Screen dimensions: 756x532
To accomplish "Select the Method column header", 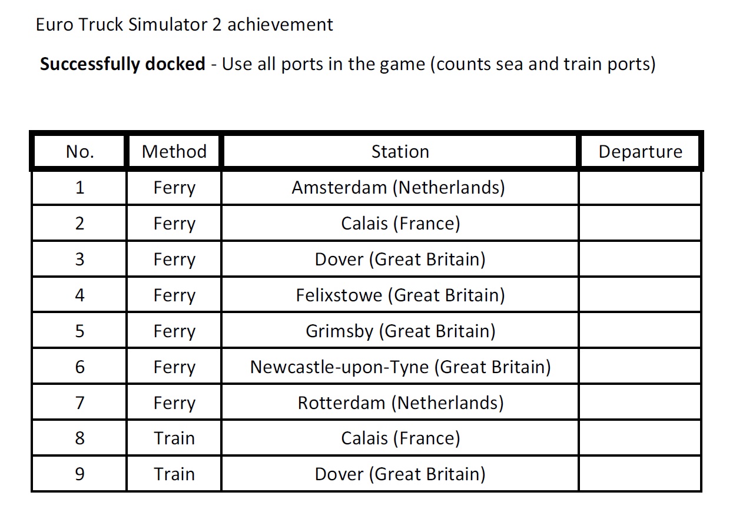I will (x=174, y=152).
